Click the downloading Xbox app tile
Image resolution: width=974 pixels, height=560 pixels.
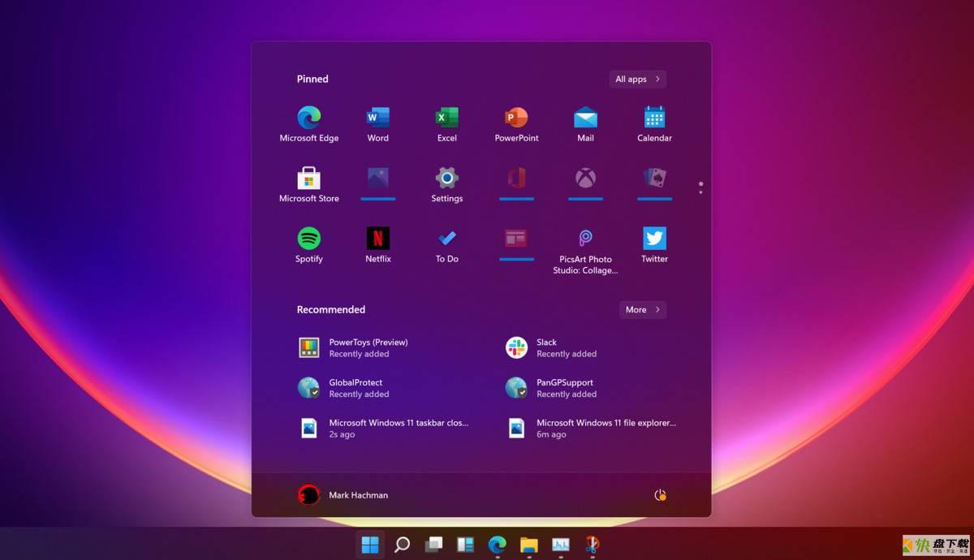click(x=585, y=183)
